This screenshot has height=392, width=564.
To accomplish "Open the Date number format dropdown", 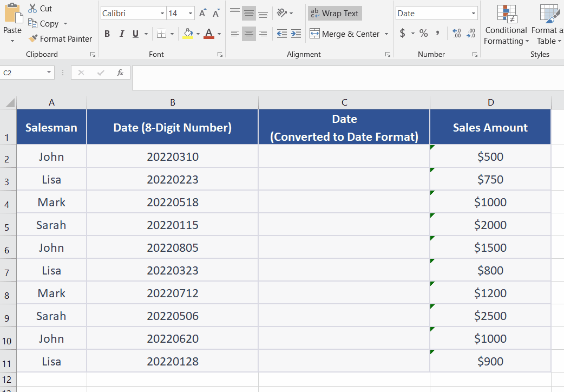I will click(474, 14).
